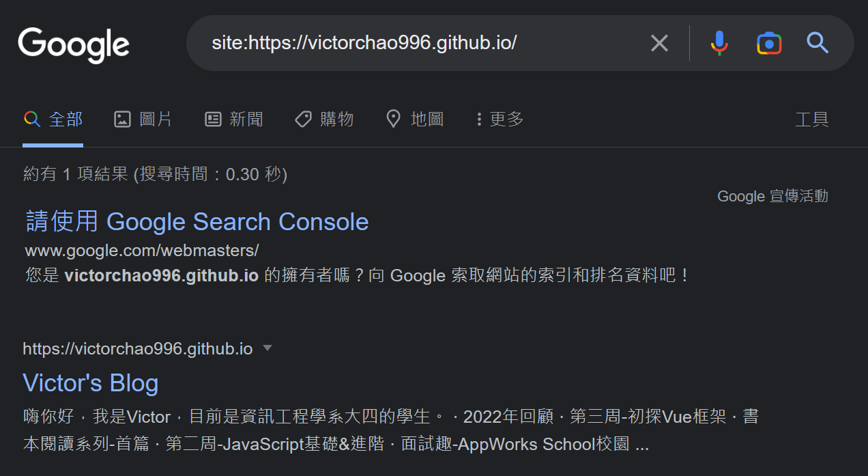Open the Victor's Blog link
868x476 pixels.
(x=90, y=383)
